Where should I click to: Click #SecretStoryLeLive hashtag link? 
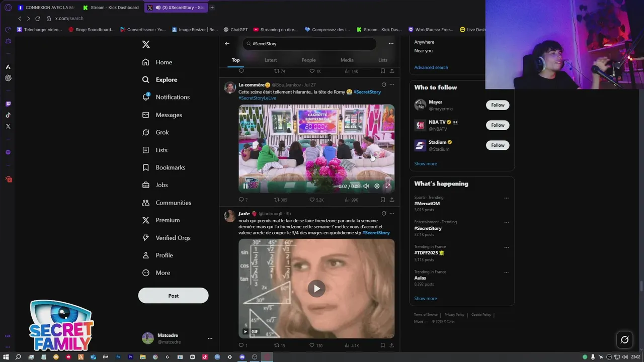pyautogui.click(x=257, y=98)
